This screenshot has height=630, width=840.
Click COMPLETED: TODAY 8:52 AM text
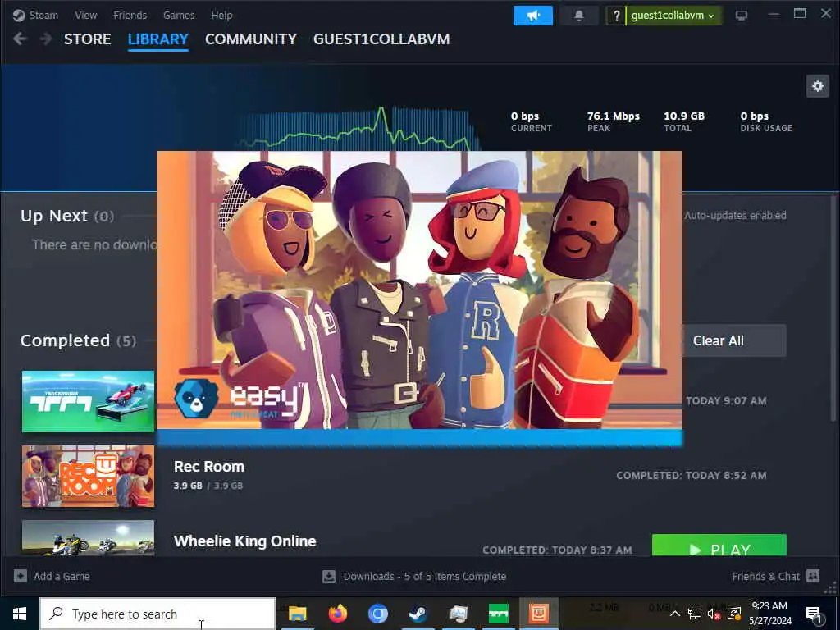[691, 475]
